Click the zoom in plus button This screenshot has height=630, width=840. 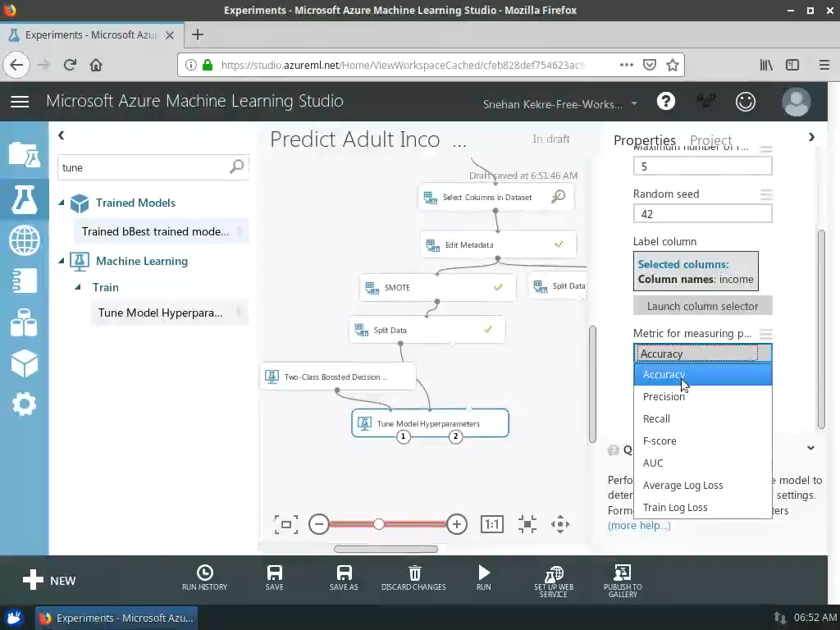pyautogui.click(x=456, y=524)
